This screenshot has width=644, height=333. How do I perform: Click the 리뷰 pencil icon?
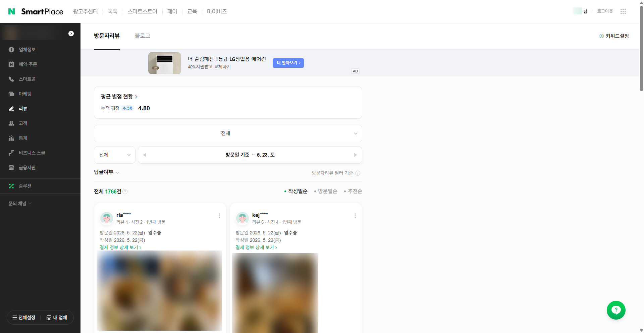click(11, 109)
